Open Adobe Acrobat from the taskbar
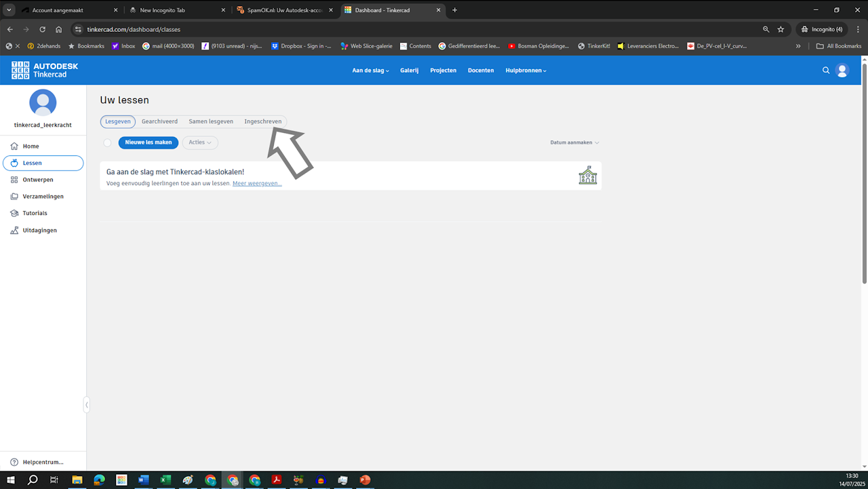This screenshot has height=489, width=868. [276, 480]
